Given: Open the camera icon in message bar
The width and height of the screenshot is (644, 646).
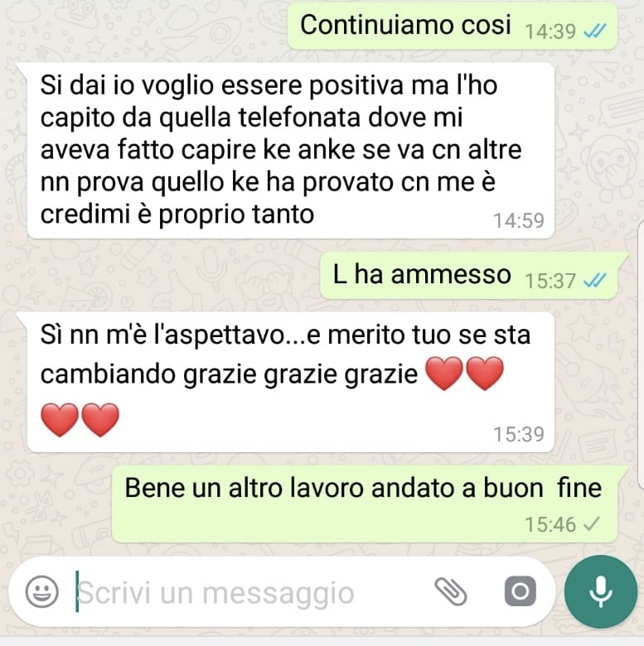Looking at the screenshot, I should point(521,591).
